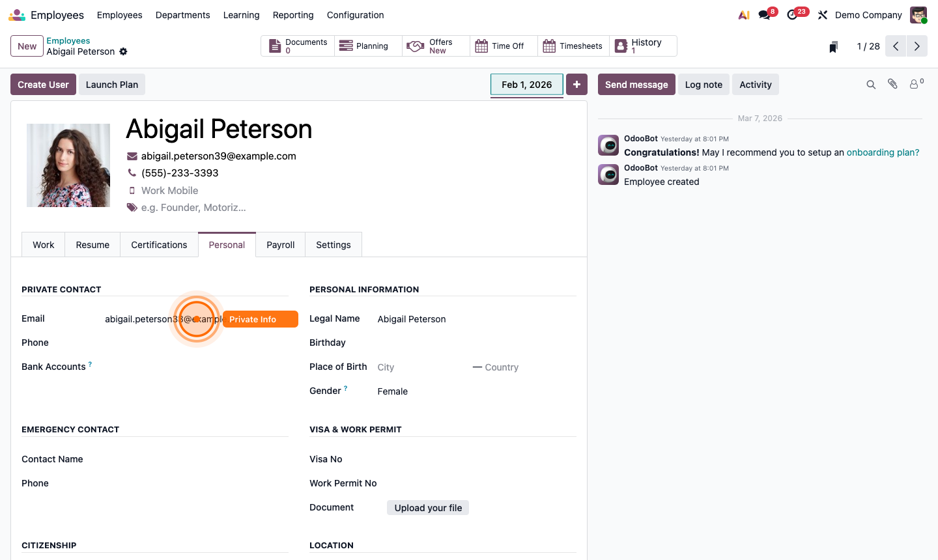Click the Create User button
The height and width of the screenshot is (560, 938).
point(43,84)
